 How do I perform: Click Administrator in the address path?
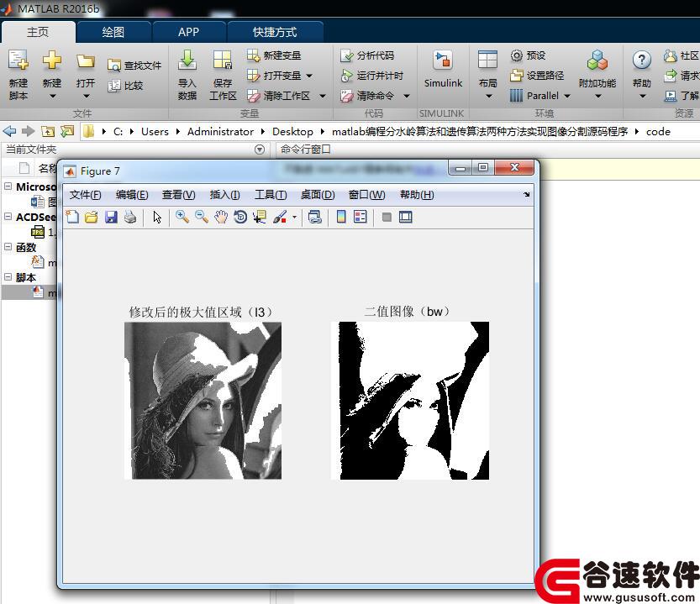pos(220,132)
